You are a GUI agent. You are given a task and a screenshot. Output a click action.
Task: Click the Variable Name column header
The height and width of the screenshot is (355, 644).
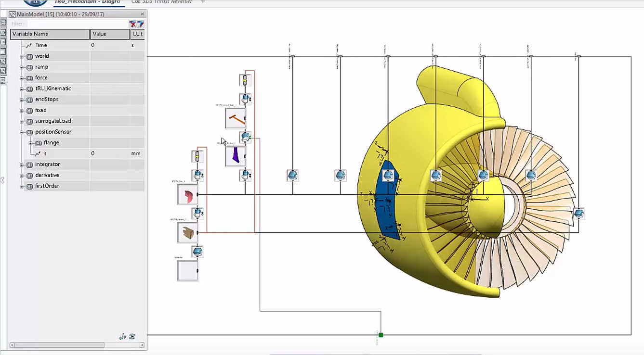point(50,34)
